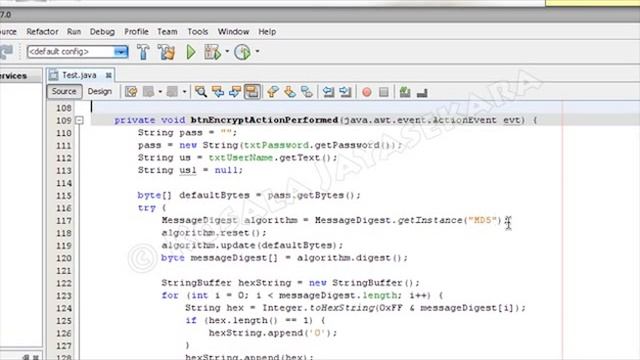Screen dimensions: 640x360
Task: Click line number 123 in gutter
Action: pyautogui.click(x=64, y=296)
